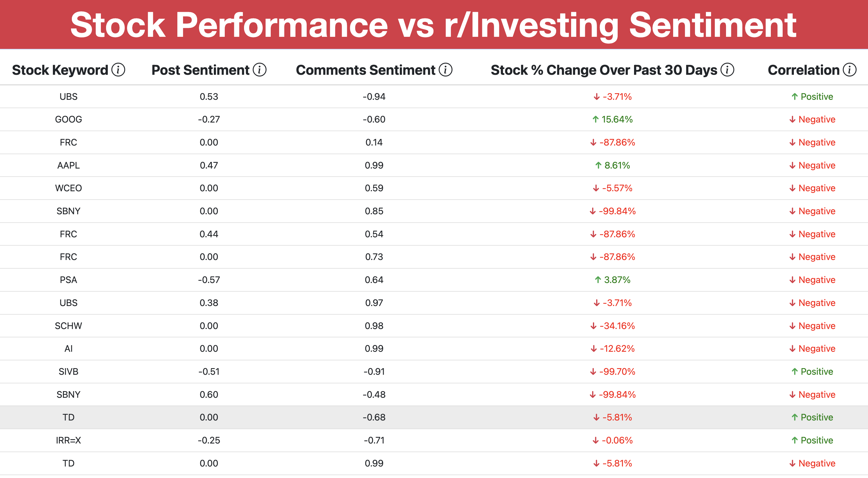Click Stock % Change Over Past 30 Days header

pos(604,70)
